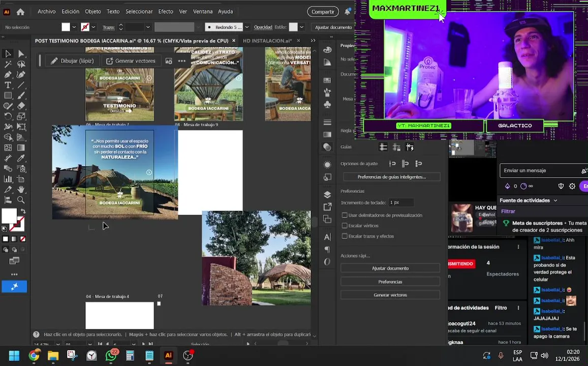This screenshot has height=366, width=588.
Task: Open the stroke color dropdown arrow
Action: tap(94, 27)
